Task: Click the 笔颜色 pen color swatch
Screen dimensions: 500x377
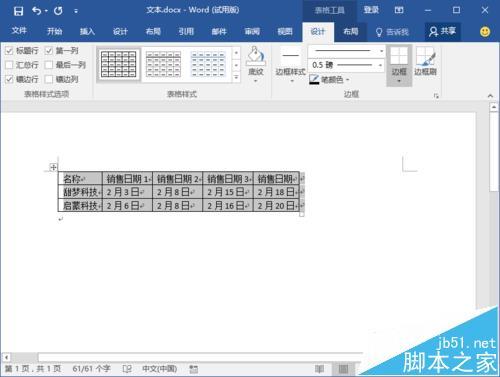Action: click(x=314, y=79)
